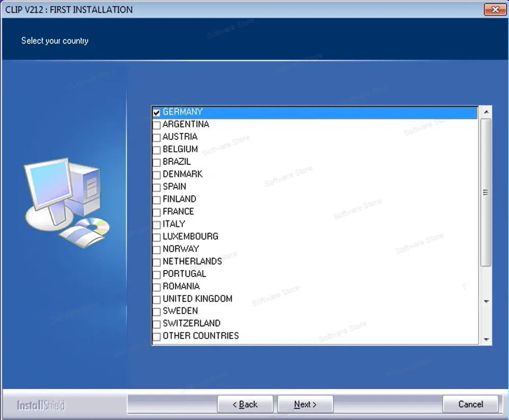This screenshot has height=420, width=509.
Task: Select the FRANCE label
Action: (179, 212)
